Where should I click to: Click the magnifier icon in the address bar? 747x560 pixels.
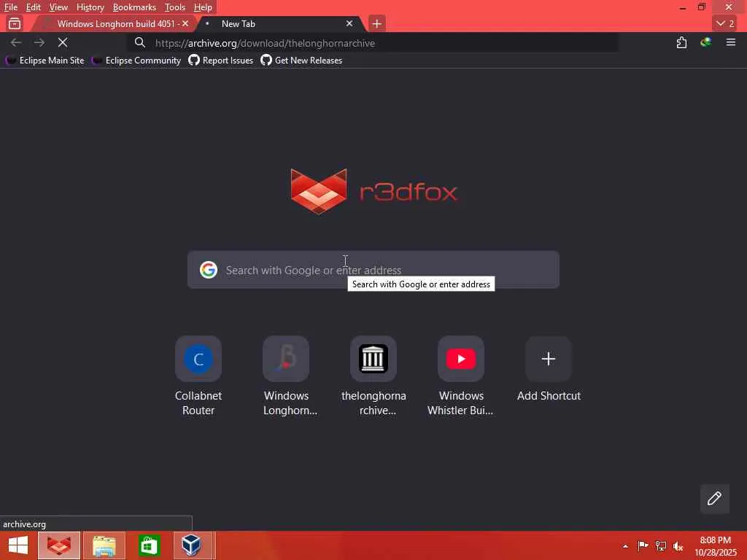139,42
